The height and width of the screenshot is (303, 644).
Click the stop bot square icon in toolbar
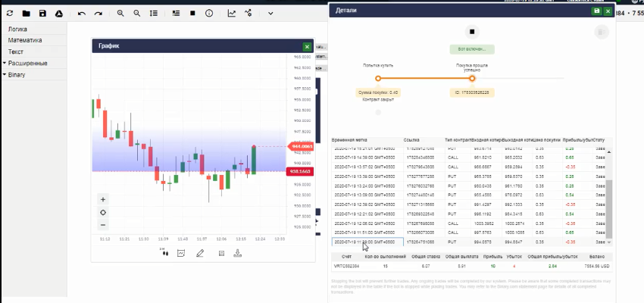(192, 13)
